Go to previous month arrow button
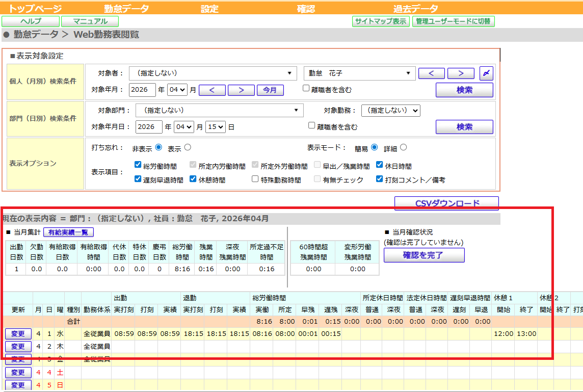 pyautogui.click(x=211, y=90)
